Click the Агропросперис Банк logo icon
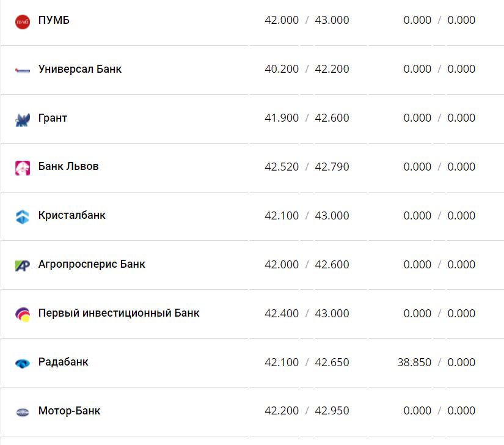Screen dimensions: 504x445 coord(23,265)
